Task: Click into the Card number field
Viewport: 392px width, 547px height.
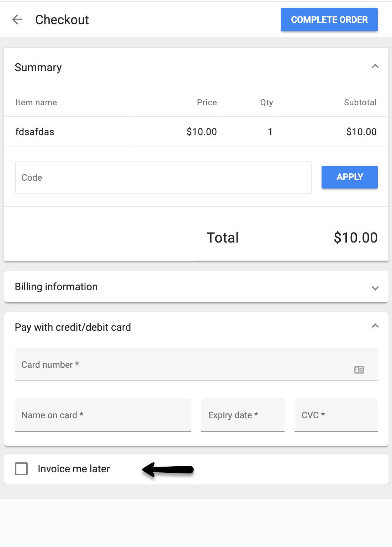Action: [196, 365]
